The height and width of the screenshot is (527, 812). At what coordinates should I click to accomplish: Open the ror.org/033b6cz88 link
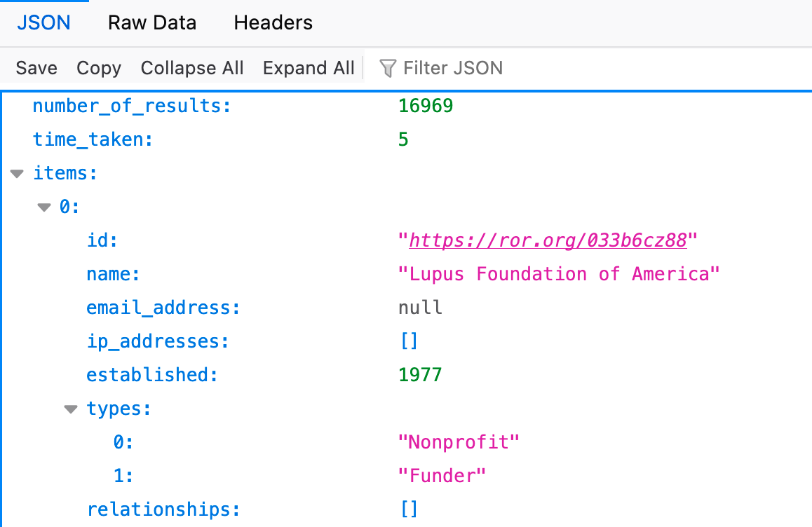point(548,241)
